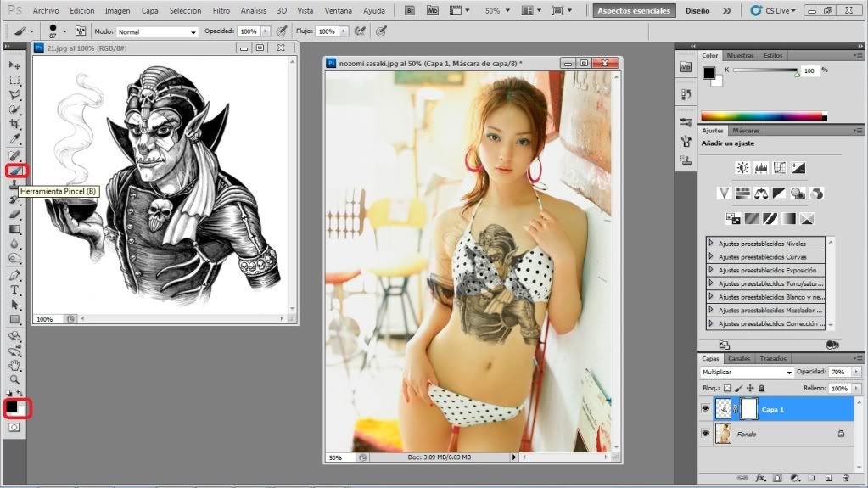Add Curves adjustment icon
Viewport: 868px width, 488px height.
[x=780, y=168]
